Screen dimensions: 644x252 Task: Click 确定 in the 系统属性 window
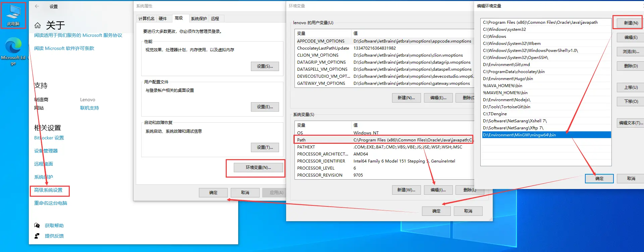point(213,193)
